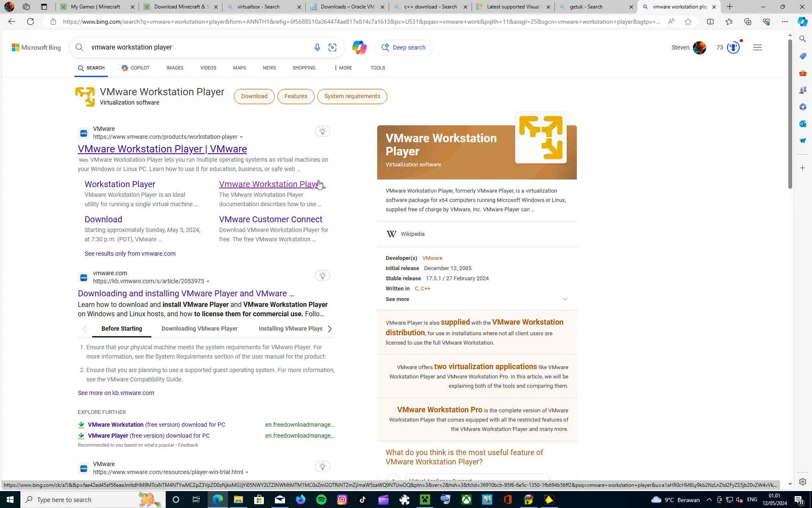812x508 pixels.
Task: Click the Deep search button
Action: [x=403, y=47]
